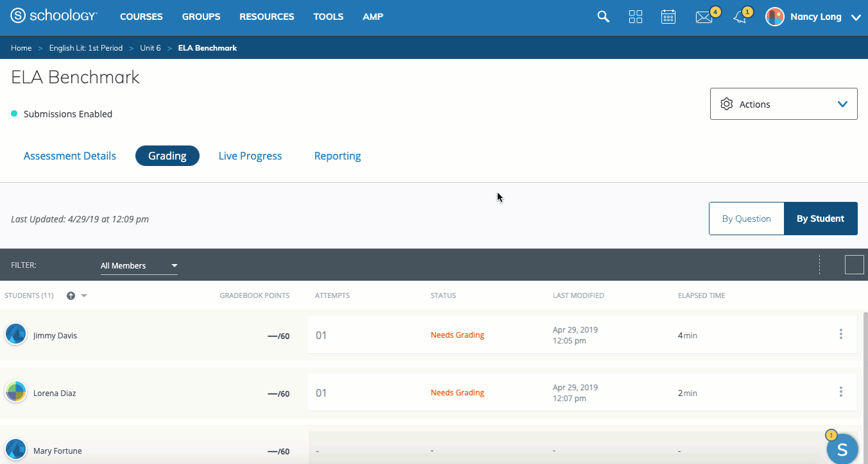
Task: Go to Unit 6 breadcrumb link
Action: click(x=150, y=48)
